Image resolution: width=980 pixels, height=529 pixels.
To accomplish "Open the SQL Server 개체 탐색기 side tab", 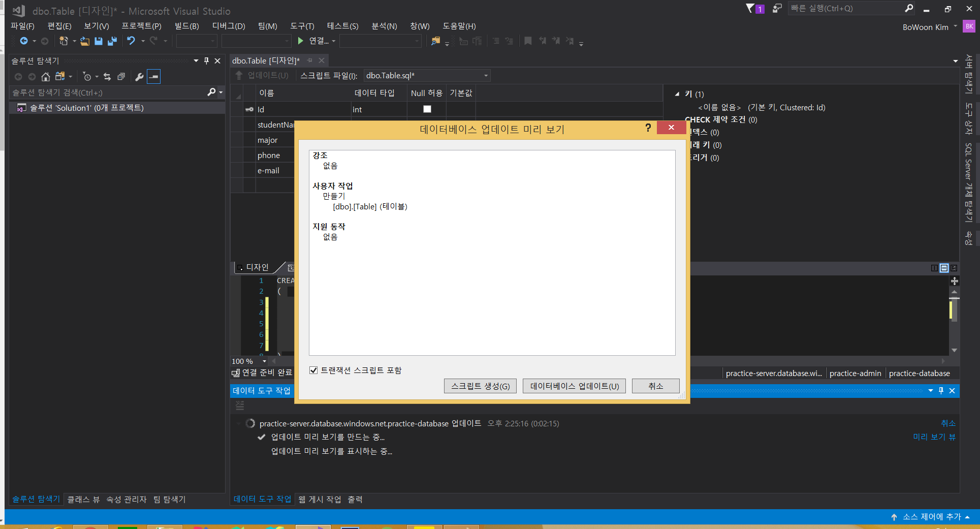I will (x=969, y=182).
